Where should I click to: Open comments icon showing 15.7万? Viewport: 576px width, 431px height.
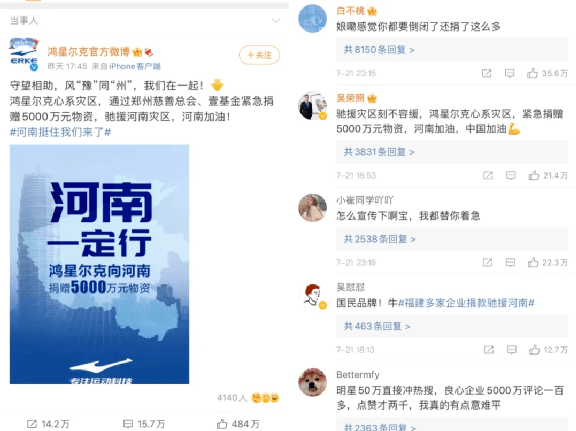click(x=128, y=424)
